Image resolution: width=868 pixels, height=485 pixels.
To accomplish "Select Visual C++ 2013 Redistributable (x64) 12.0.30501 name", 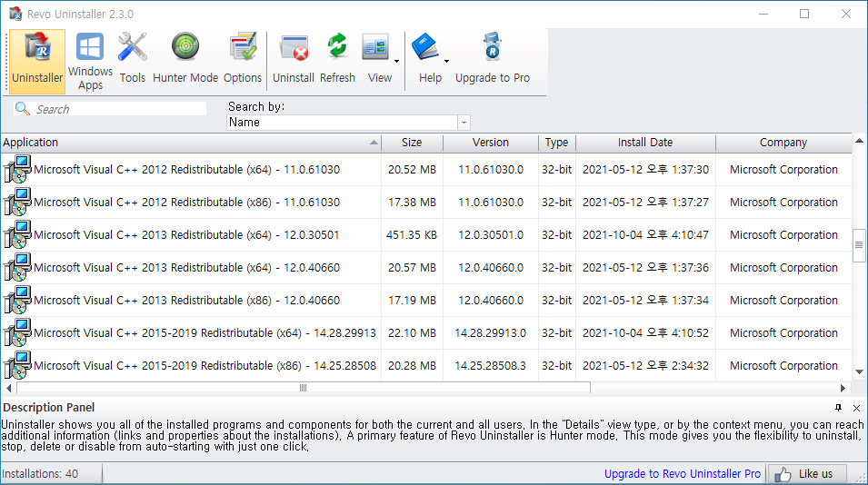I will 186,234.
